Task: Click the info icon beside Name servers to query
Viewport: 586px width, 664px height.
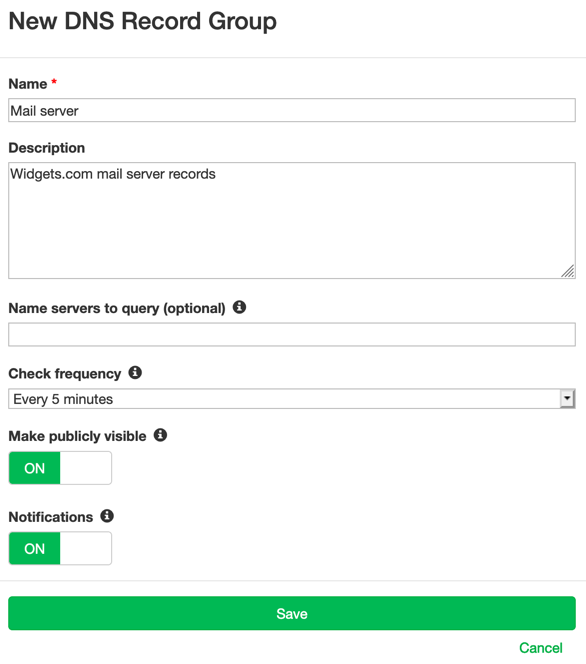Action: tap(239, 307)
